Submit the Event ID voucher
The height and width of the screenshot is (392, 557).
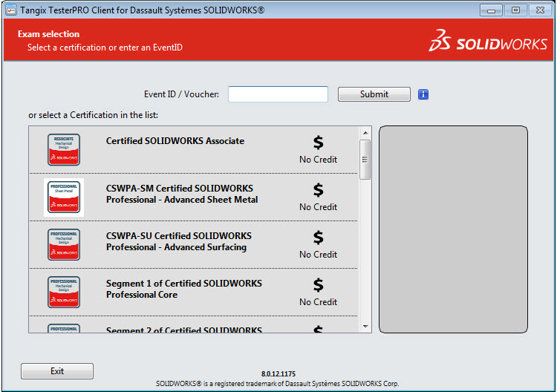point(374,94)
